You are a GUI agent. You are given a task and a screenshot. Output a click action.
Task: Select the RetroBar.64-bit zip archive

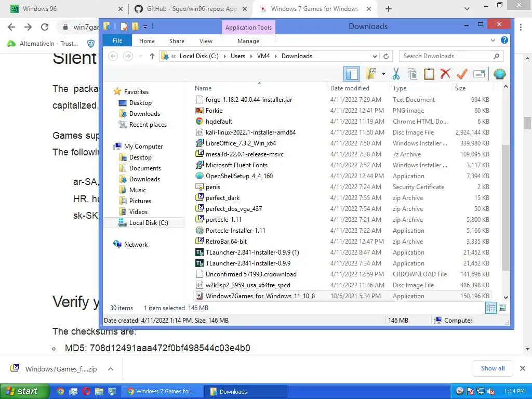point(226,242)
